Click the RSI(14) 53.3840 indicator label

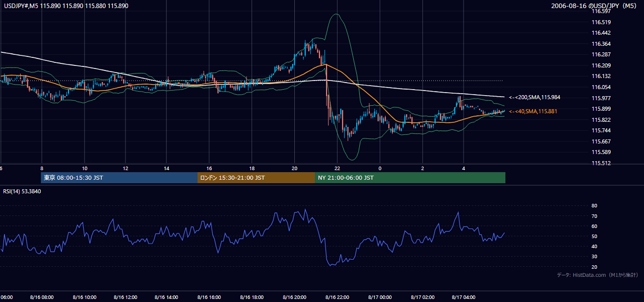coord(22,191)
